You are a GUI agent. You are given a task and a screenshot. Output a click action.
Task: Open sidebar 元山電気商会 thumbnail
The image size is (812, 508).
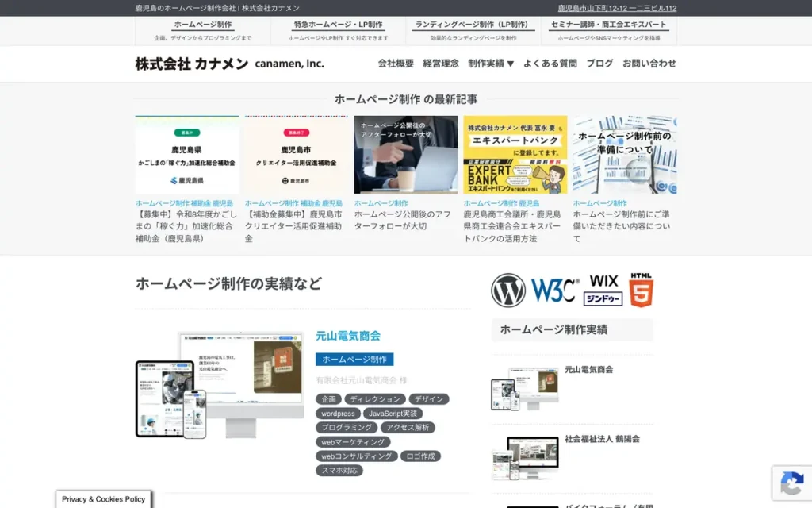tap(525, 388)
